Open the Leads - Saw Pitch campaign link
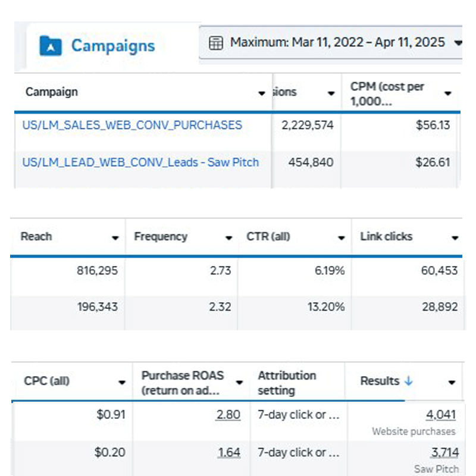 click(x=140, y=162)
